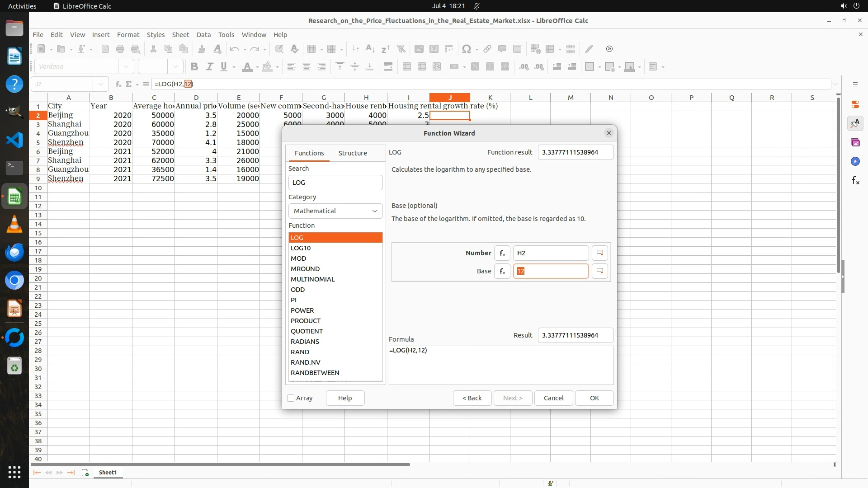Screen dimensions: 868x488
Task: Enable the Array checkbox
Action: [x=291, y=398]
